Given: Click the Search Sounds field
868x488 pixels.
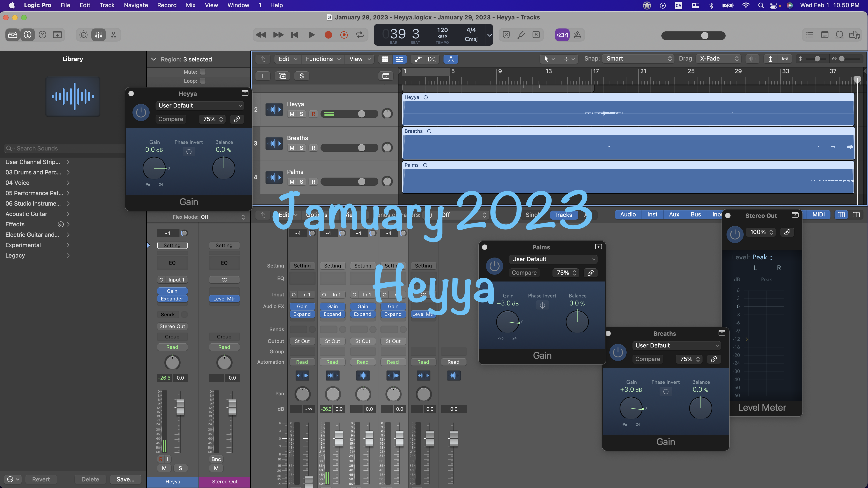Looking at the screenshot, I should pyautogui.click(x=65, y=148).
